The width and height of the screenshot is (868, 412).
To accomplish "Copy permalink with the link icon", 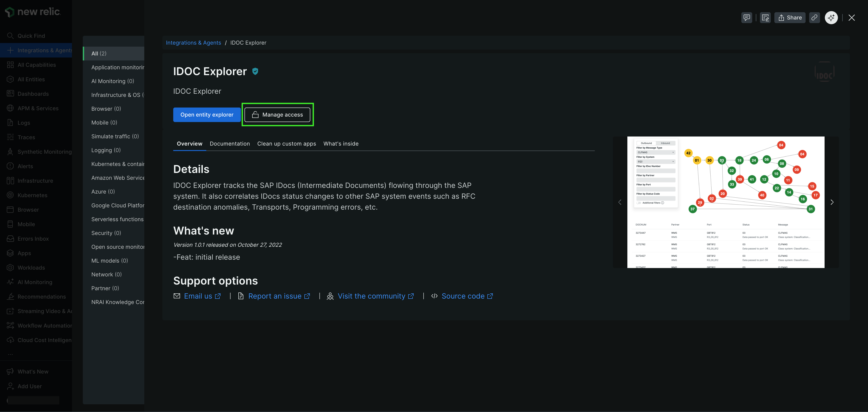I will 814,17.
